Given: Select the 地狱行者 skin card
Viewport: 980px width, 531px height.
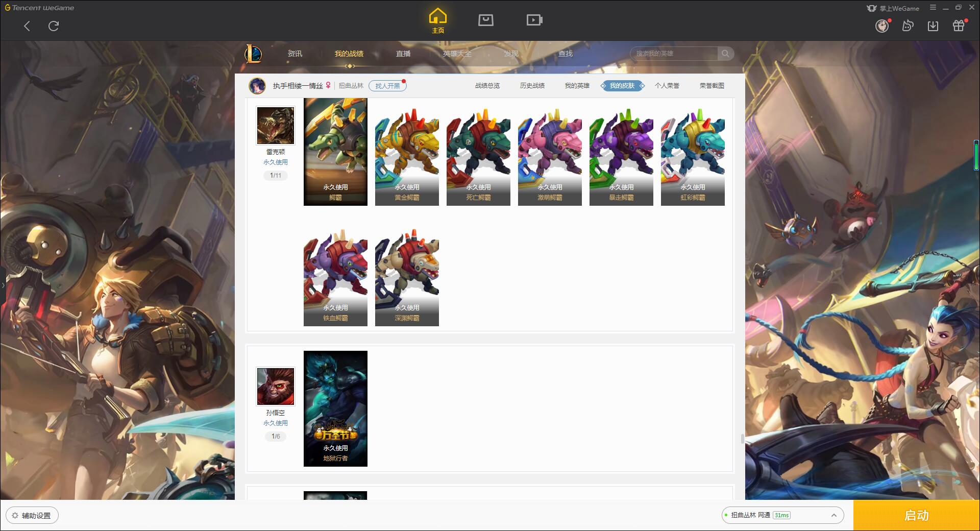Looking at the screenshot, I should click(x=335, y=408).
